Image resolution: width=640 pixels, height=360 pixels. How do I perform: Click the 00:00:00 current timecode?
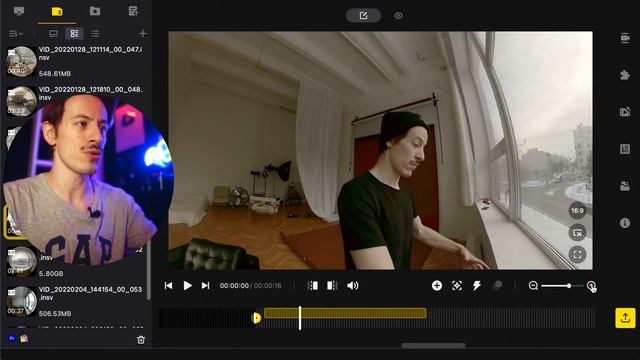234,286
